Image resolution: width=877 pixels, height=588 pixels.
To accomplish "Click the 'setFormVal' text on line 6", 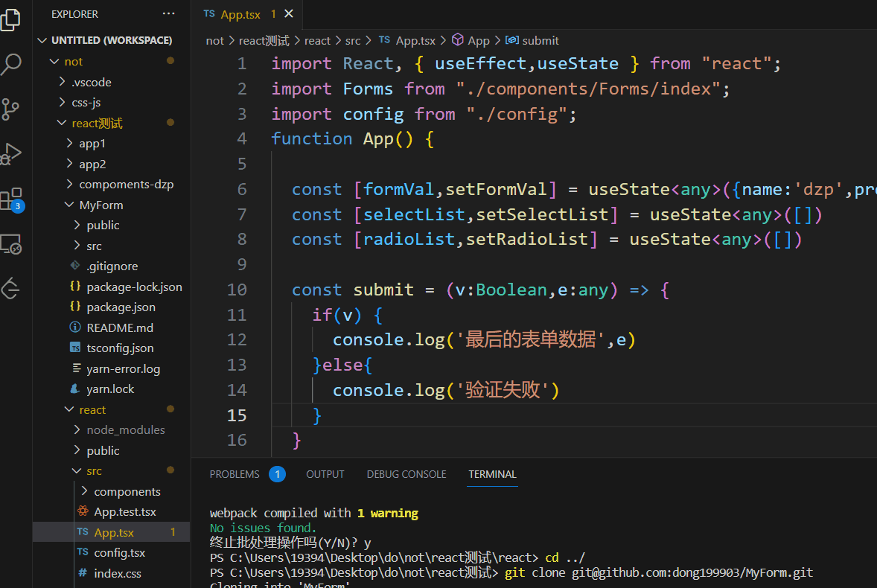I will [496, 189].
